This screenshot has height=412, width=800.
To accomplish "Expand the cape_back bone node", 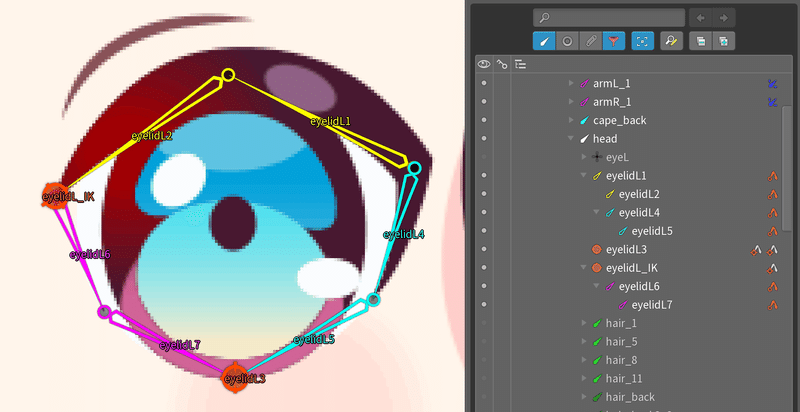I will coord(571,120).
